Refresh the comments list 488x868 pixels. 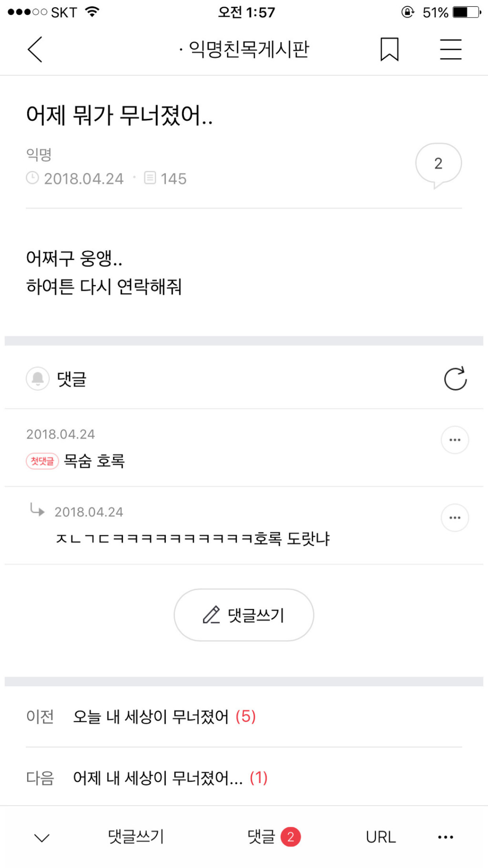[x=455, y=378]
